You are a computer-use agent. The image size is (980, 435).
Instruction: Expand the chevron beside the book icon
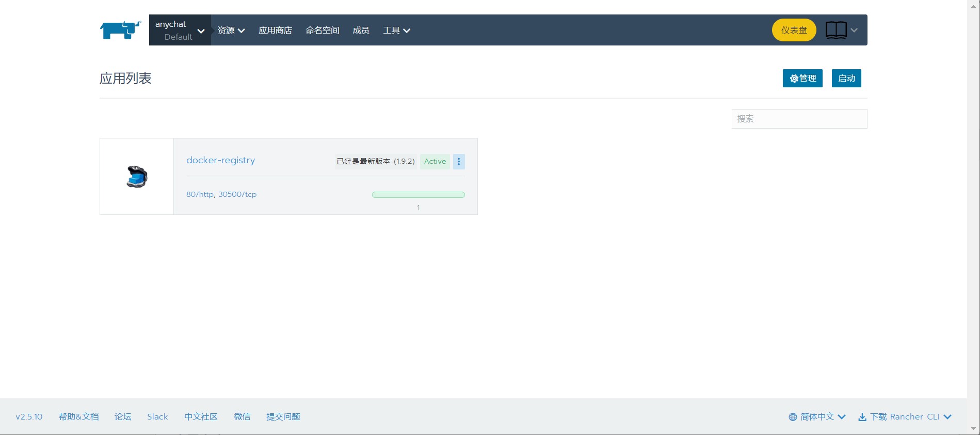(x=854, y=30)
